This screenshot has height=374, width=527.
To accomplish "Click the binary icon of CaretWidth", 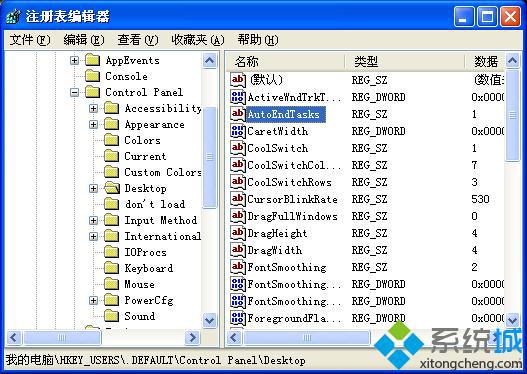I will (x=238, y=131).
